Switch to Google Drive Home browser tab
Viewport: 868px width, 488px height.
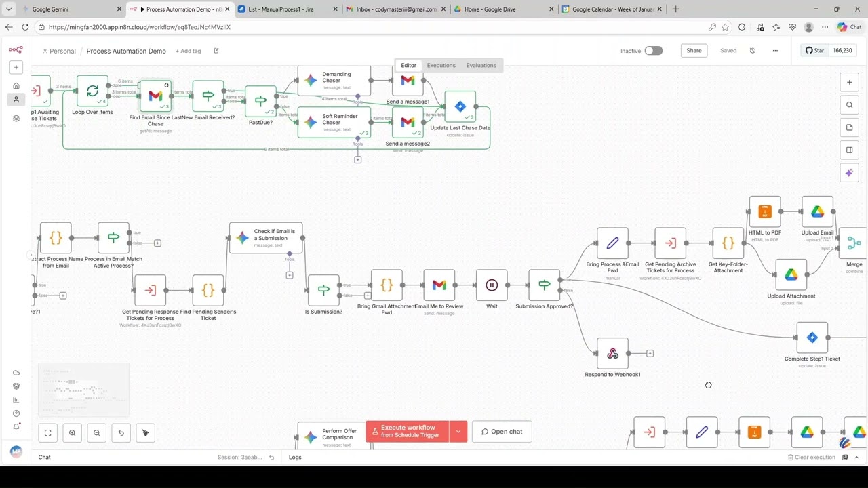pos(503,9)
